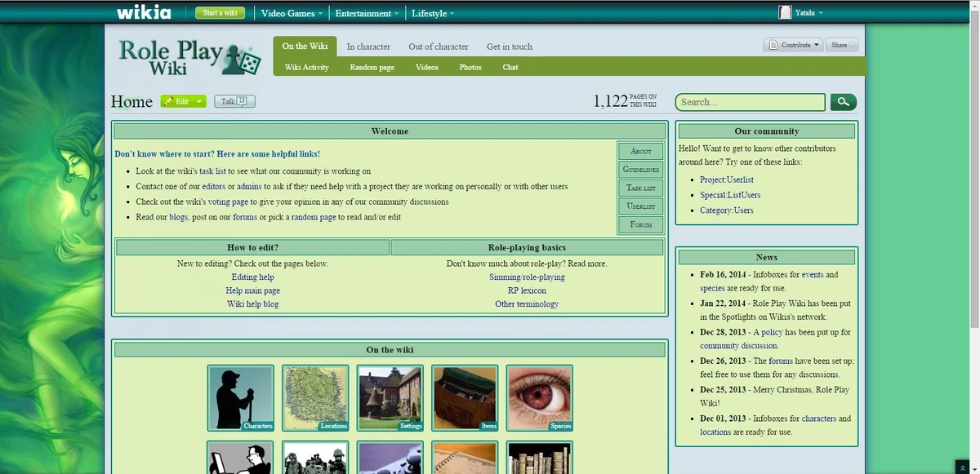Expand the Entertainment navigation dropdown

(x=365, y=13)
